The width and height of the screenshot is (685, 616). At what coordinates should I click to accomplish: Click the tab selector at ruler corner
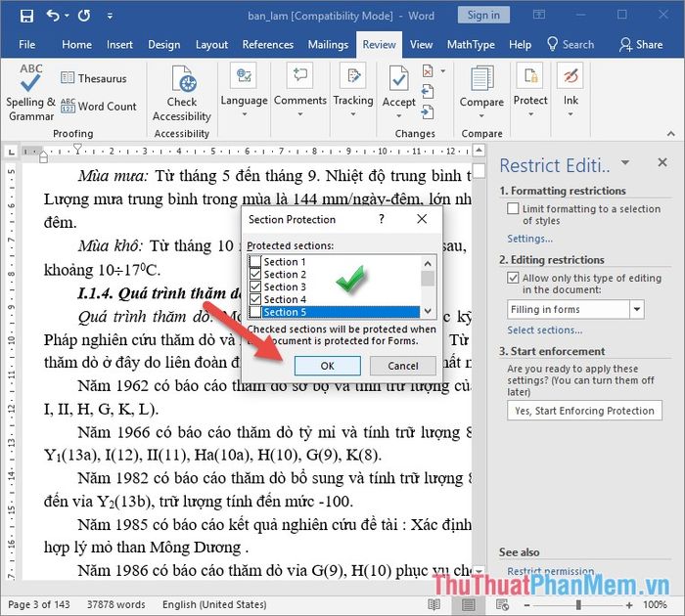12,152
